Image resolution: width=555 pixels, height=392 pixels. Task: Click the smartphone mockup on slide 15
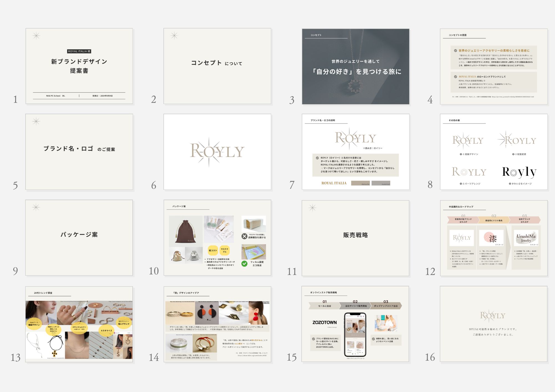click(355, 335)
